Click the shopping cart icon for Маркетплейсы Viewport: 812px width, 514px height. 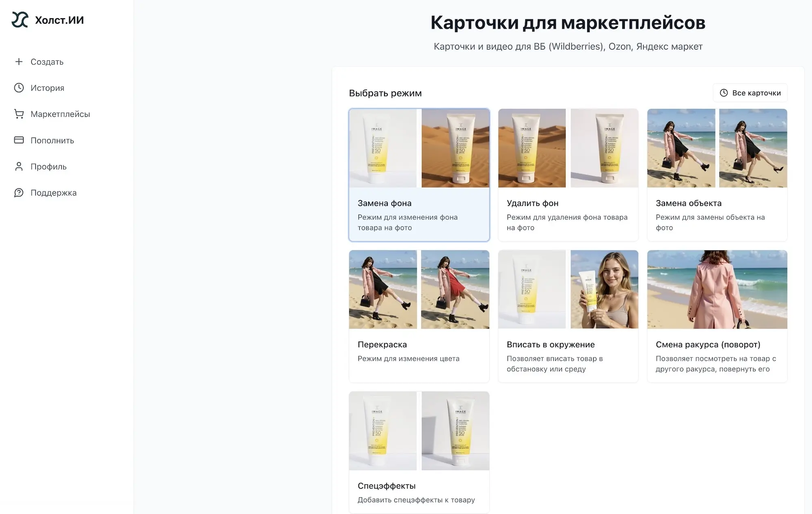click(x=19, y=114)
